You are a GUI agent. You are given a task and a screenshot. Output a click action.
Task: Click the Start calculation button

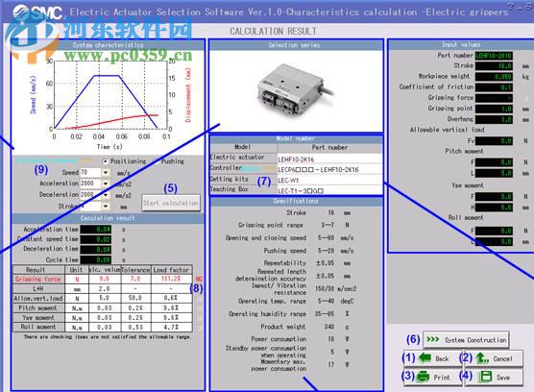pyautogui.click(x=171, y=203)
